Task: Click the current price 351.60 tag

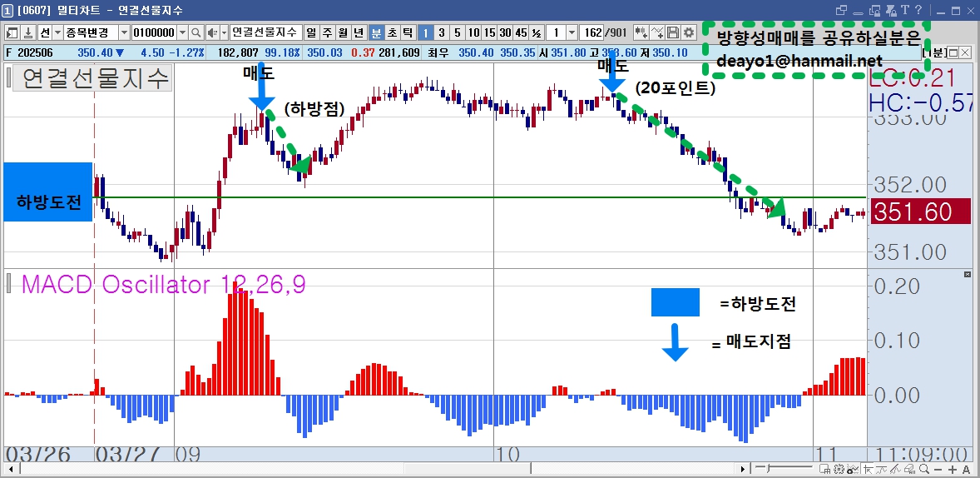Action: tap(920, 212)
